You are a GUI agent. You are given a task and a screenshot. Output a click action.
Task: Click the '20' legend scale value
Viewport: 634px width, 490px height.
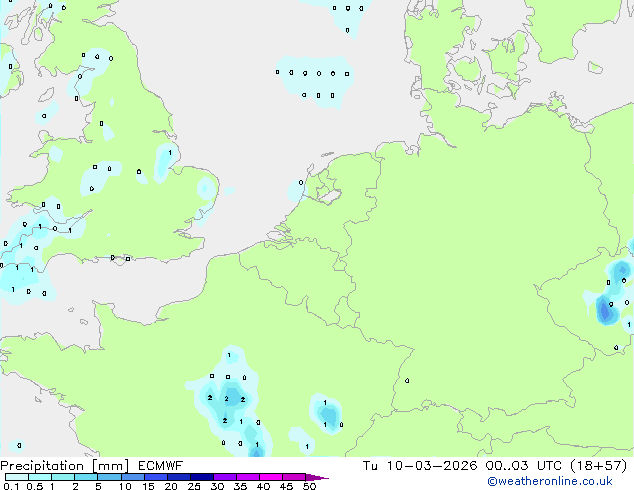[171, 486]
